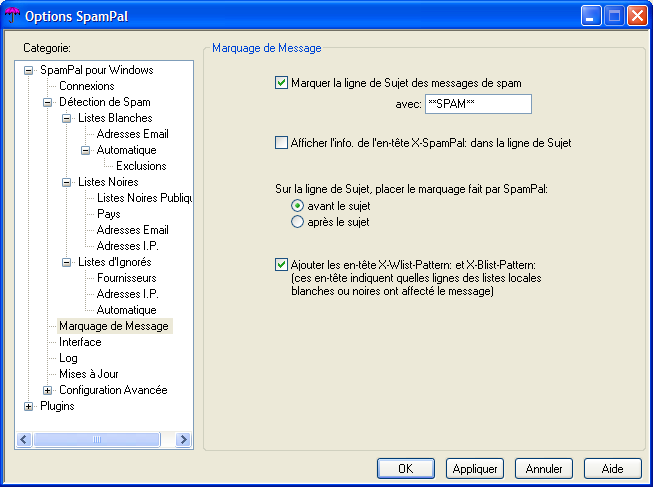This screenshot has width=653, height=487.
Task: Select Adresses Email under Listes Noires
Action: click(x=132, y=230)
